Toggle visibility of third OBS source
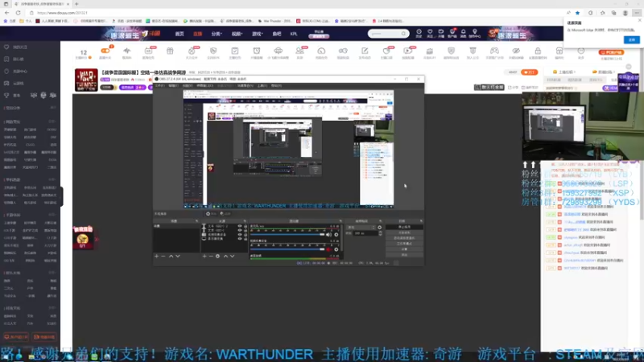Viewport: 644px width, 362px height. coord(240,234)
